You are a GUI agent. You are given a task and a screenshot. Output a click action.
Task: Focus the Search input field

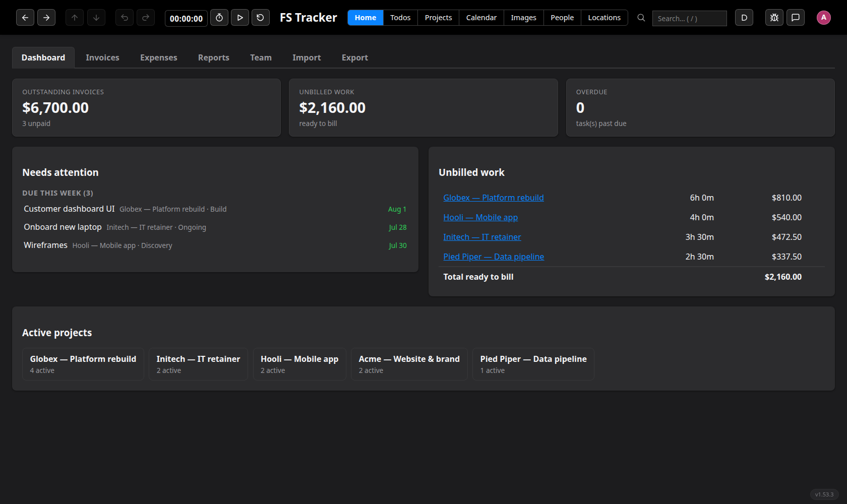(x=690, y=18)
